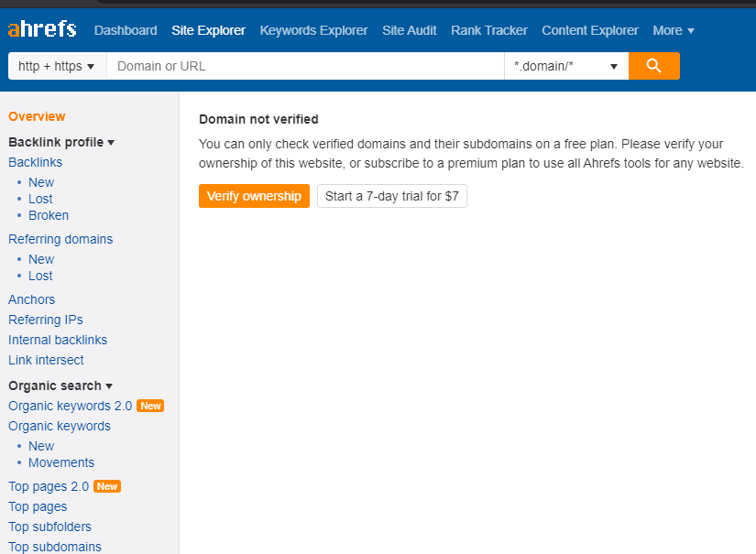
Task: Expand the More menu in navigation
Action: pos(674,30)
